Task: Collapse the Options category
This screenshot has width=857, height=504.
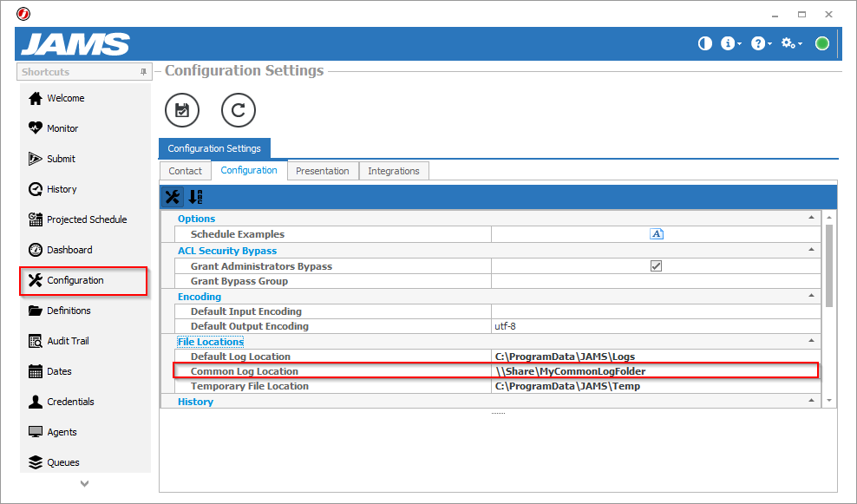Action: [x=811, y=218]
